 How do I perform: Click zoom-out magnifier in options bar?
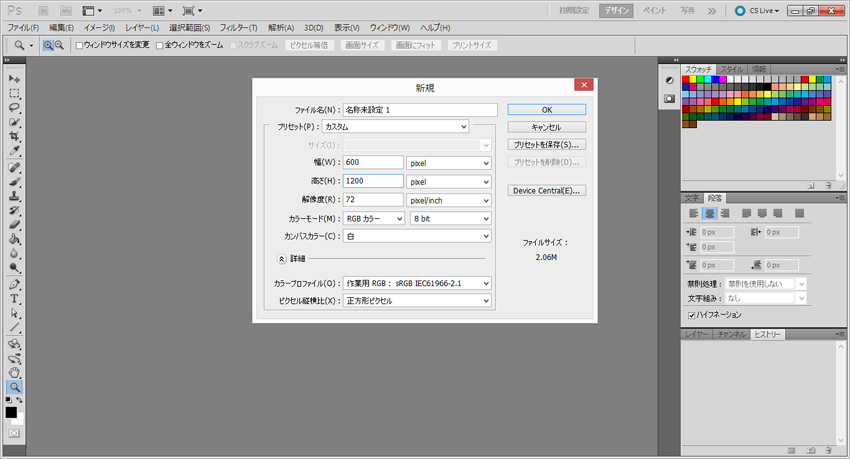[59, 46]
